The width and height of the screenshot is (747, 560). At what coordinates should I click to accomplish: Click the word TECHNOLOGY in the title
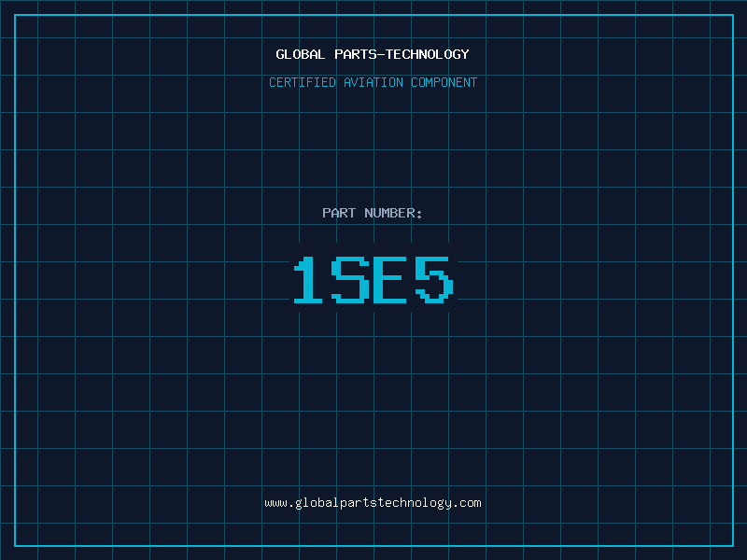tap(427, 54)
